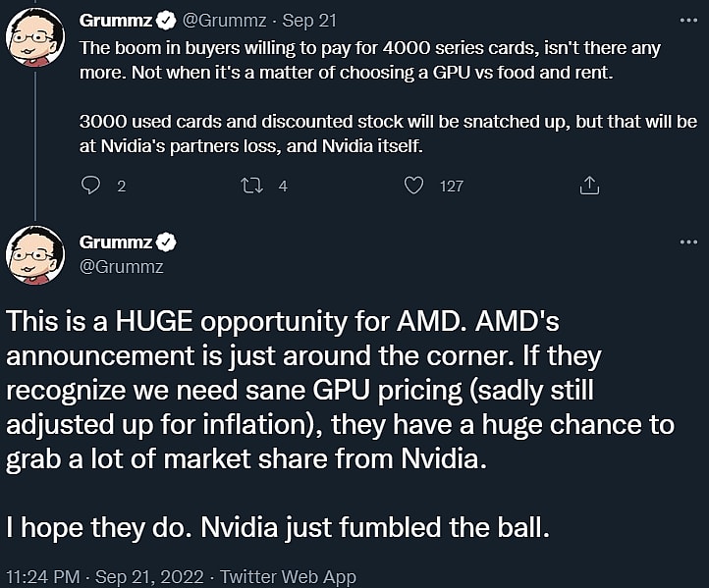709x588 pixels.
Task: Open the Twitter Web App source link
Action: click(x=288, y=576)
